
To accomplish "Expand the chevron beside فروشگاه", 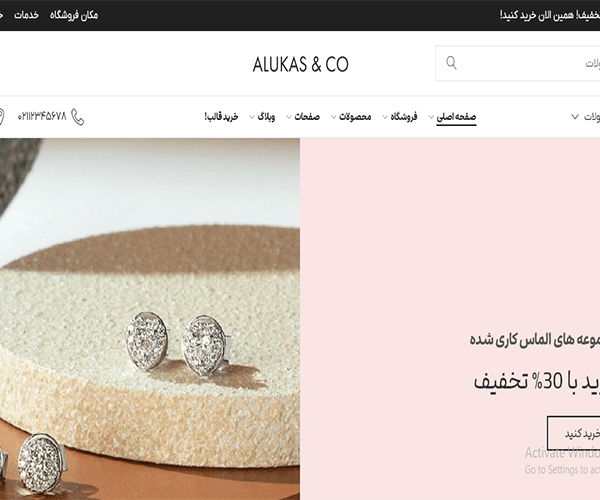I will 385,117.
